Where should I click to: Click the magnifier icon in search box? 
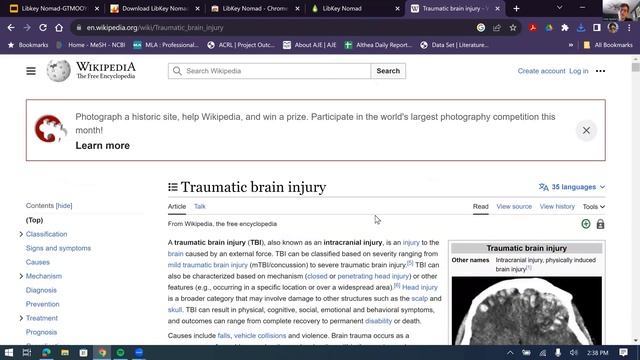(177, 71)
